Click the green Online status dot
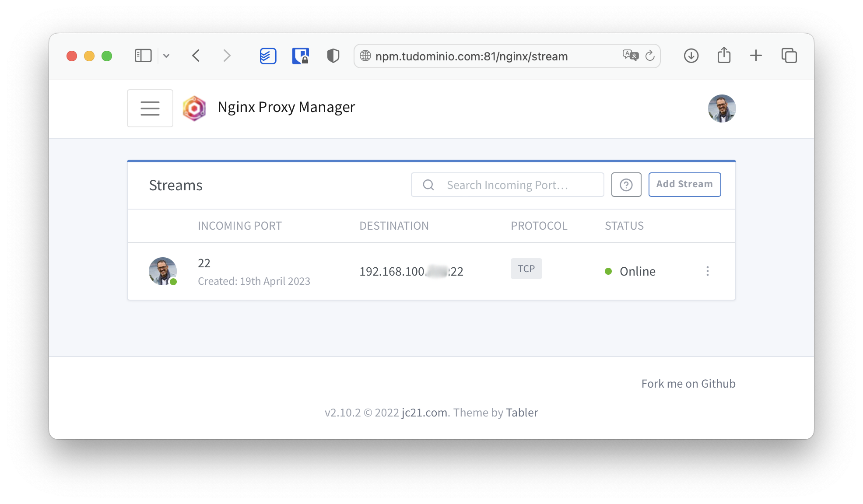Image resolution: width=863 pixels, height=504 pixels. coord(608,271)
